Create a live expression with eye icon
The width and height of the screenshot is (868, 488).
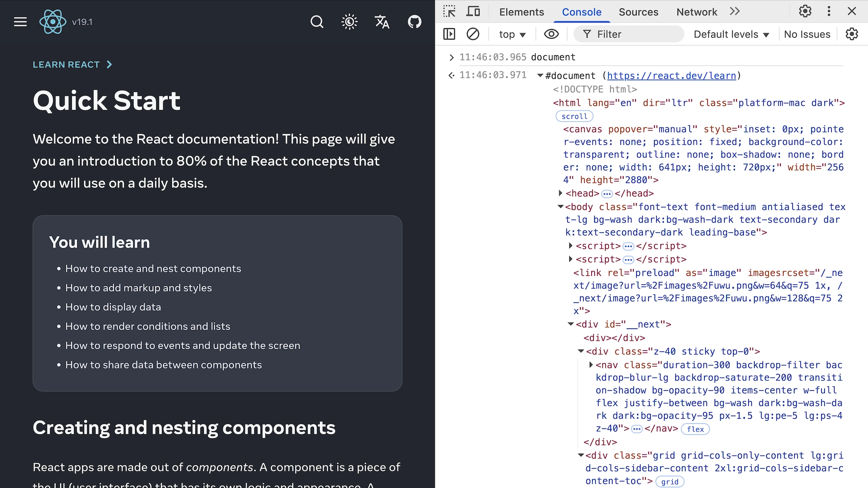(x=551, y=34)
